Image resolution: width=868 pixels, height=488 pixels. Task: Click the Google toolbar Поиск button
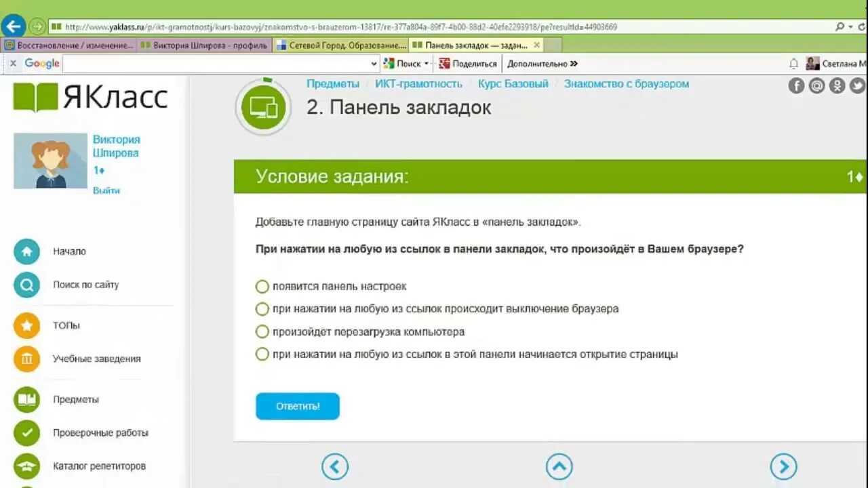402,64
